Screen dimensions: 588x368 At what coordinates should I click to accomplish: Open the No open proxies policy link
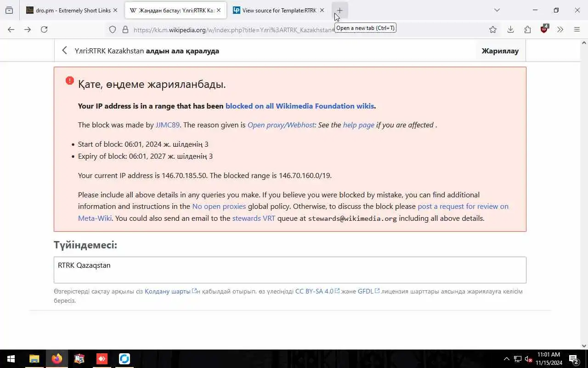click(x=219, y=207)
